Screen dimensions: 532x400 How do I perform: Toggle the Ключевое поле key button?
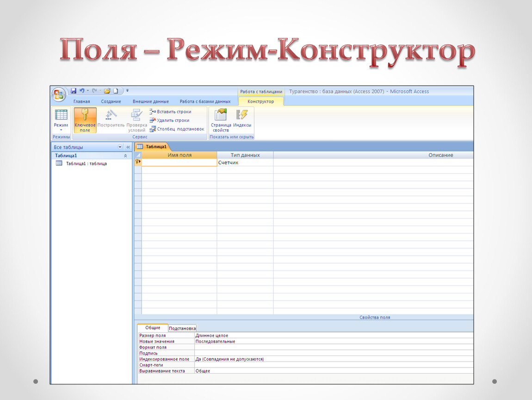[x=85, y=120]
